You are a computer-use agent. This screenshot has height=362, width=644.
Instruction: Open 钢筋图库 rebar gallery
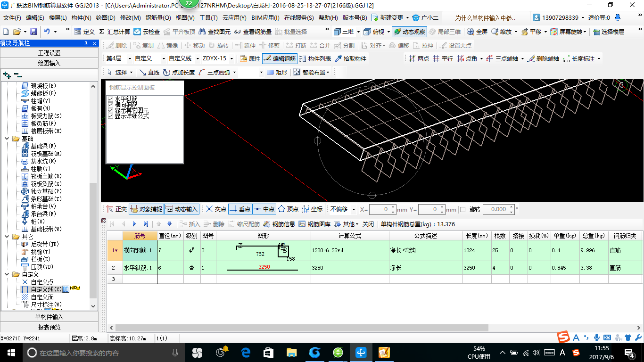[314, 224]
